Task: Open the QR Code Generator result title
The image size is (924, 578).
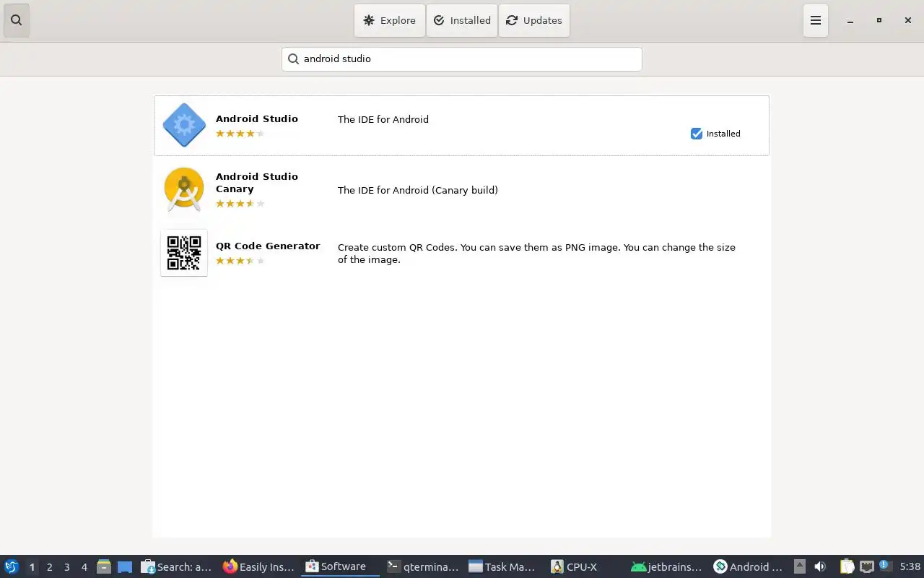Action: [268, 246]
